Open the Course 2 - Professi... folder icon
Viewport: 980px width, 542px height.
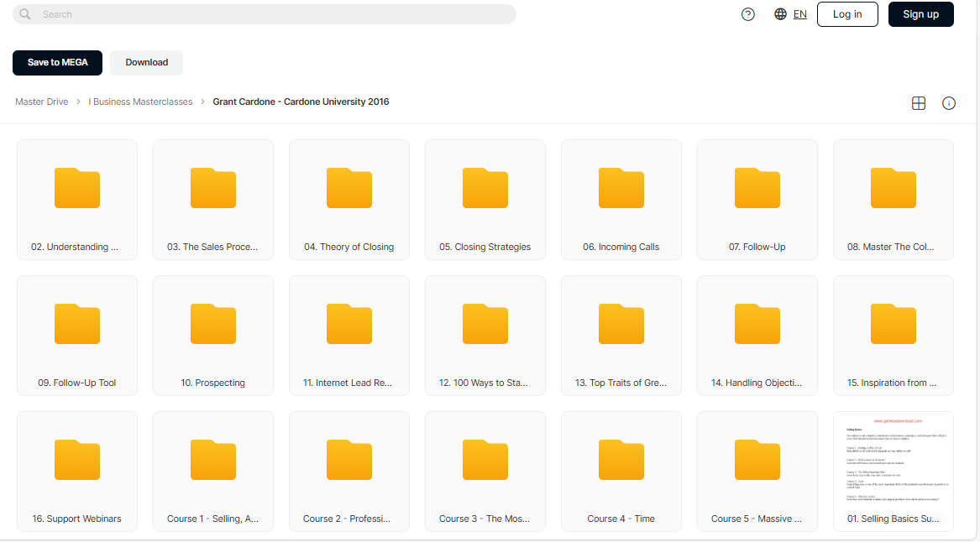click(349, 461)
